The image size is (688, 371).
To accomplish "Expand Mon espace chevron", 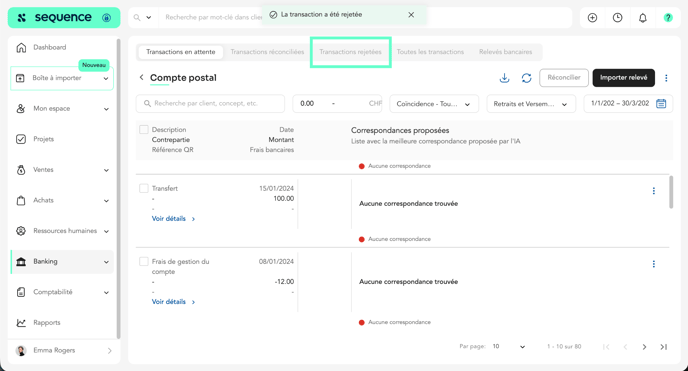I will click(106, 109).
